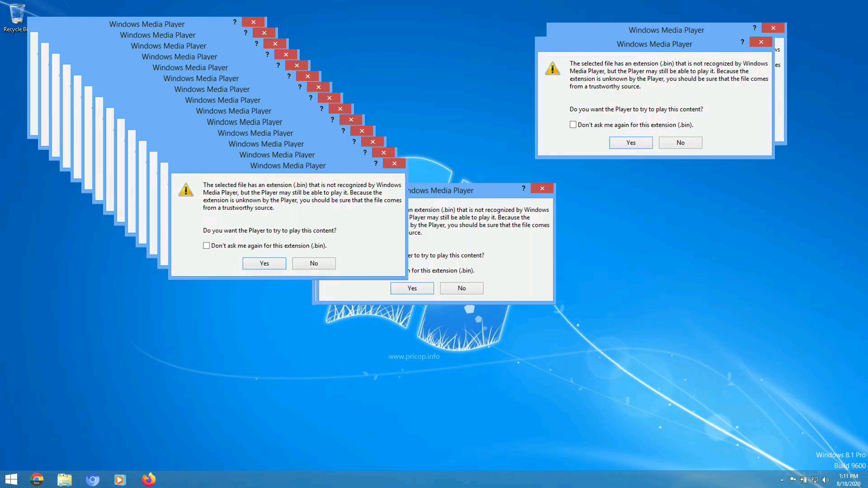Viewport: 868px width, 488px height.
Task: Click the help question mark of the middle dialog
Action: click(524, 188)
